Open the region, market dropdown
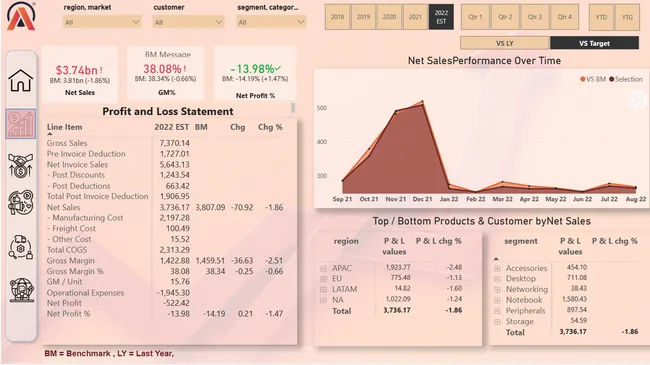This screenshot has width=650, height=365. click(x=102, y=22)
